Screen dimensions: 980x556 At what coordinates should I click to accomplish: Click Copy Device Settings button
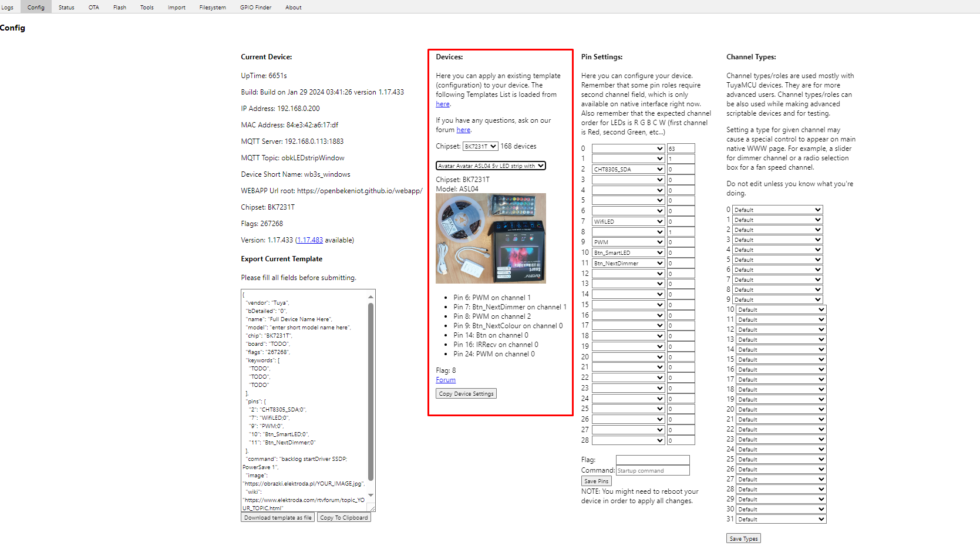pyautogui.click(x=466, y=394)
